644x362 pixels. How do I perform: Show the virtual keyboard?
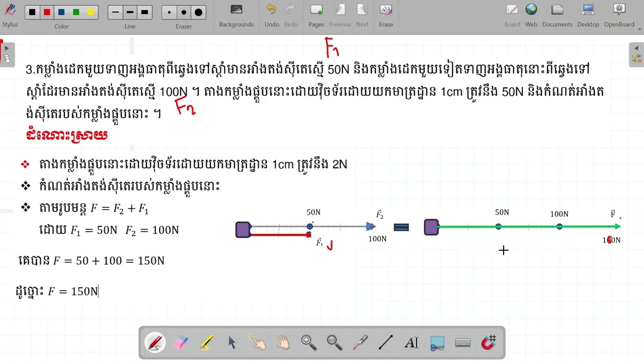(463, 343)
